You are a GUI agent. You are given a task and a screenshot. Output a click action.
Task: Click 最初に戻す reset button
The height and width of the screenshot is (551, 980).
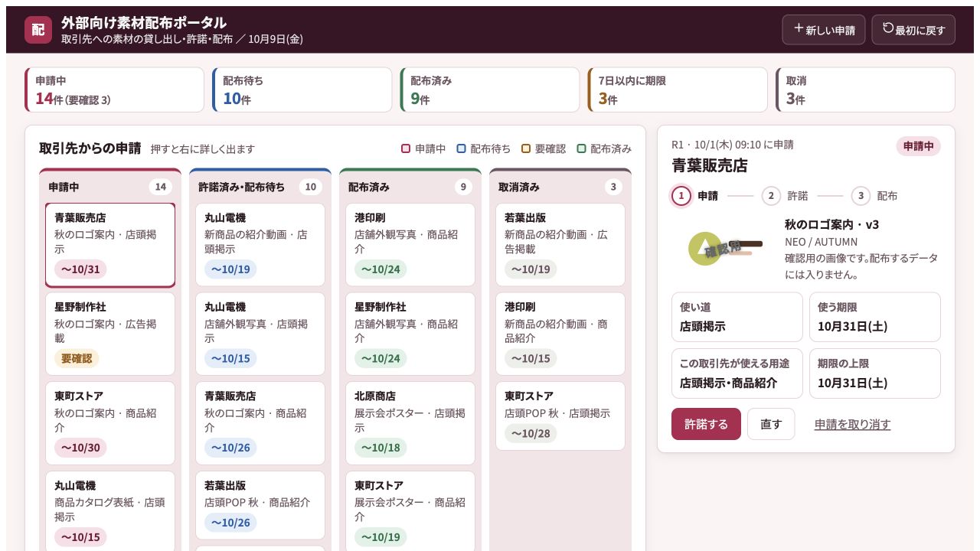pos(913,30)
